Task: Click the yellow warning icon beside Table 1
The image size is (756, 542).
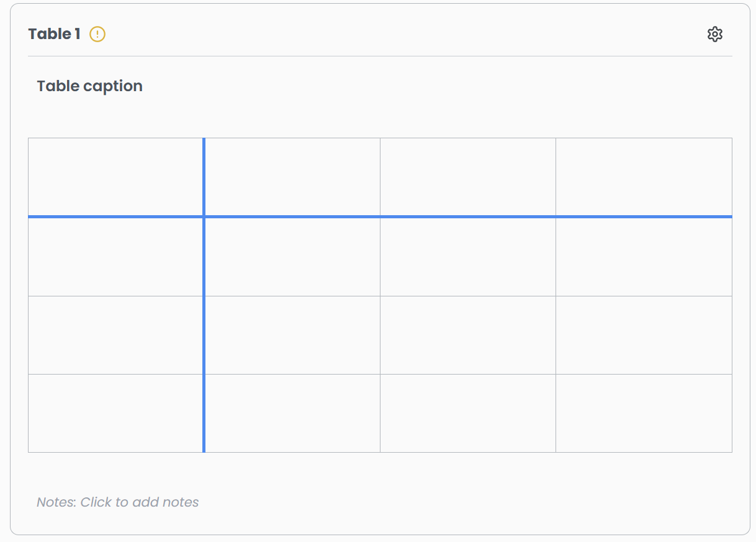Action: (x=97, y=34)
